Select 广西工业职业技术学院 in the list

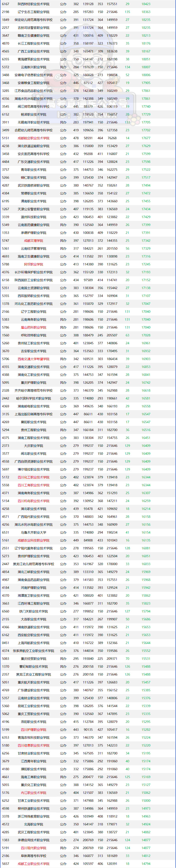tap(33, 51)
